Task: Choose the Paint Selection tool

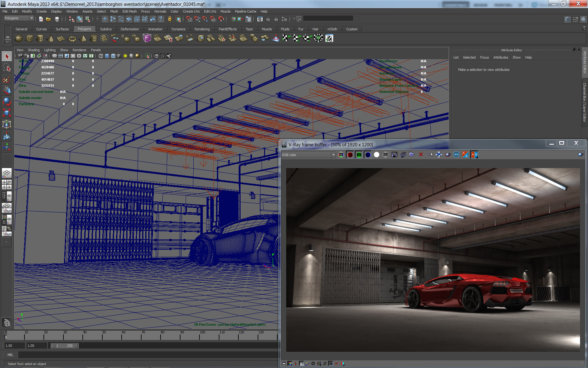Action: [7, 79]
